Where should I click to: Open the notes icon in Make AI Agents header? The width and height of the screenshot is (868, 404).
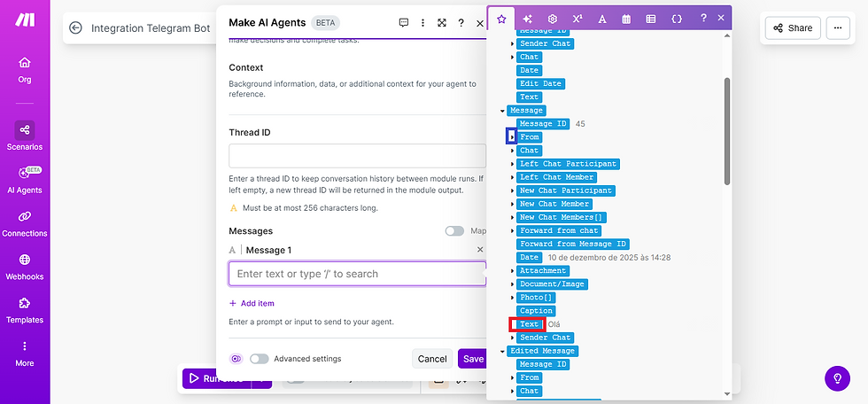(x=404, y=23)
